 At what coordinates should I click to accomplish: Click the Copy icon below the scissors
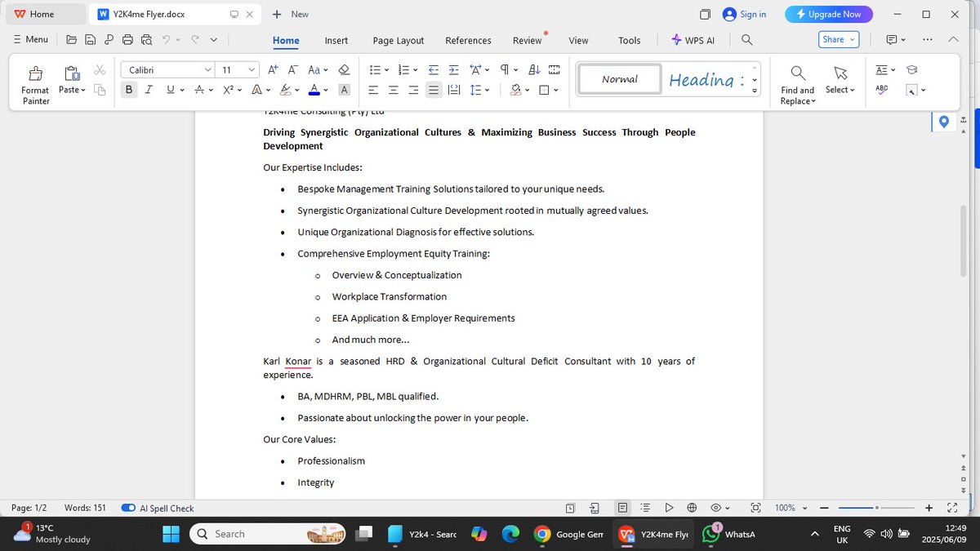(100, 90)
